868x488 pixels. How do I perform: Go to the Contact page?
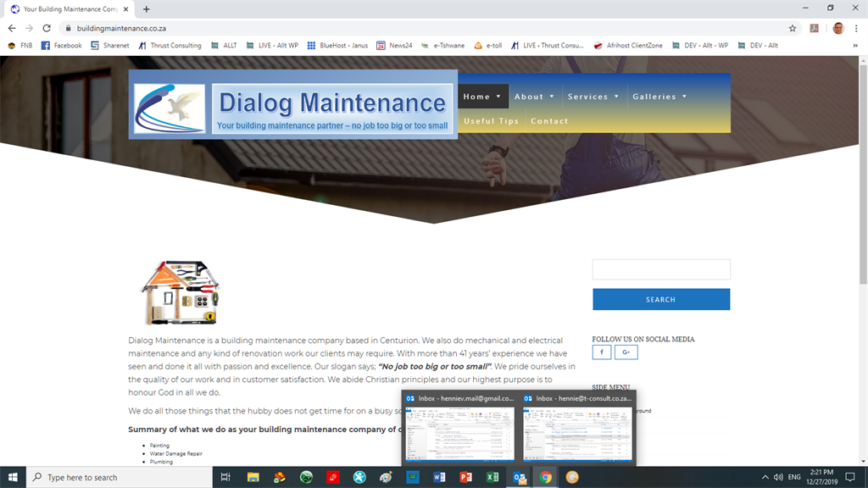pyautogui.click(x=549, y=121)
